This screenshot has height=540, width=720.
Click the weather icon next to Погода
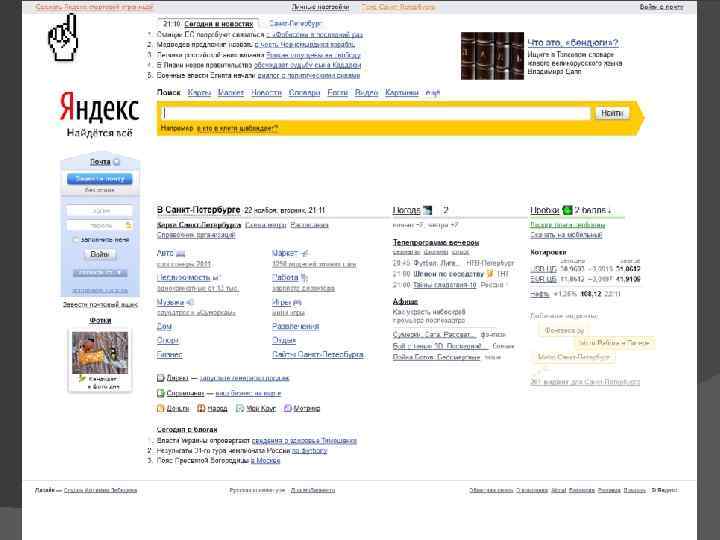pos(428,210)
